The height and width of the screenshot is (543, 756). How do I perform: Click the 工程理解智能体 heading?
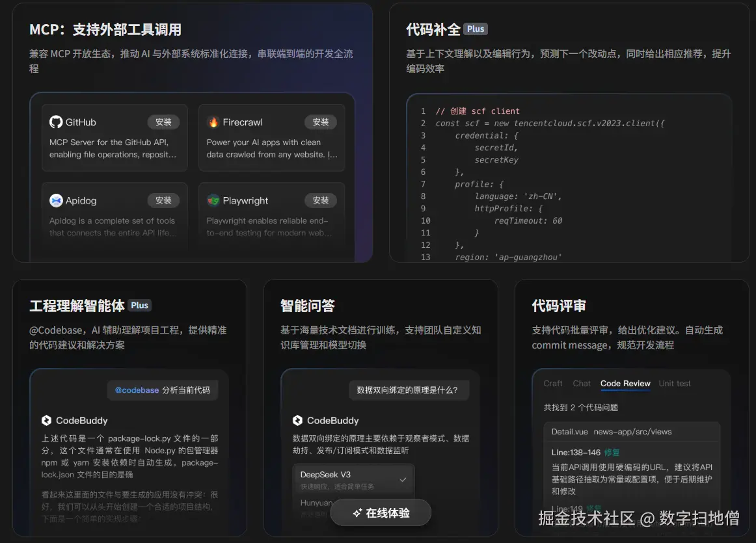(77, 306)
